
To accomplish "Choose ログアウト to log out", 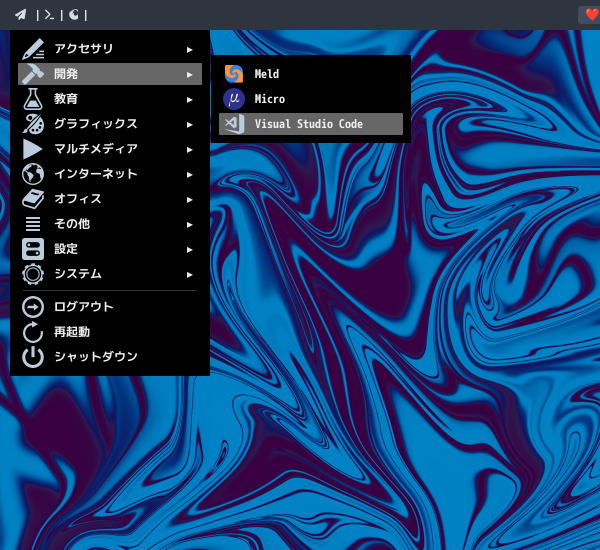I will point(110,307).
